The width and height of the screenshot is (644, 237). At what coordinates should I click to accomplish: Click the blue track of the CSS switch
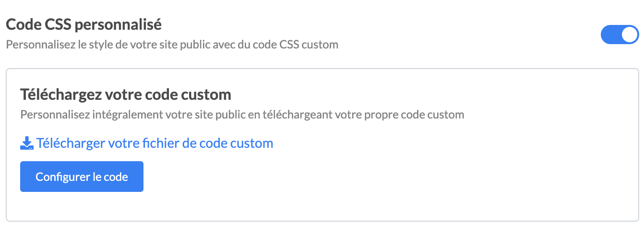click(610, 35)
